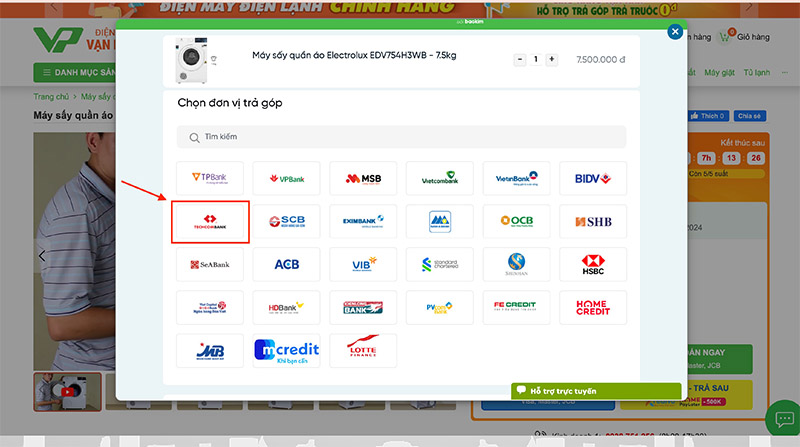Click Máy giặt category link
This screenshot has width=800, height=447.
click(x=719, y=72)
